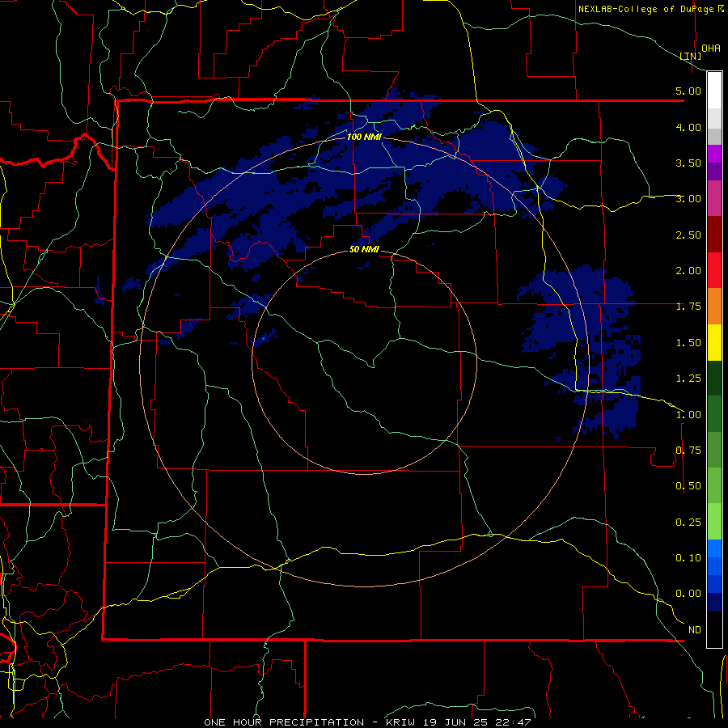This screenshot has width=728, height=728.
Task: Click the ND legend label
Action: 695,630
